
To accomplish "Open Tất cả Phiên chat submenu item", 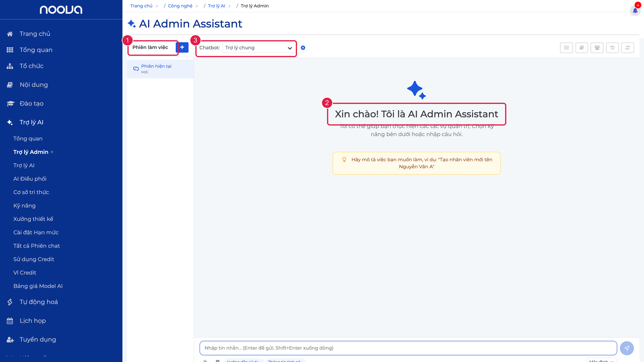I will [x=37, y=246].
